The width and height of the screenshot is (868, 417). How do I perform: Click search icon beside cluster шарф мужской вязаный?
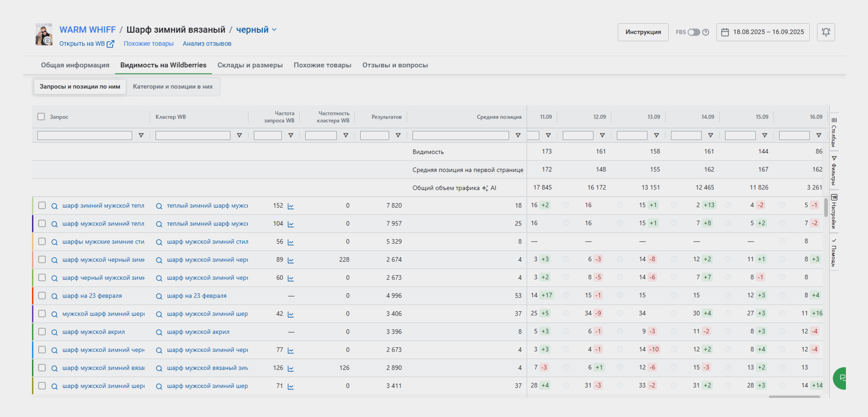point(159,368)
